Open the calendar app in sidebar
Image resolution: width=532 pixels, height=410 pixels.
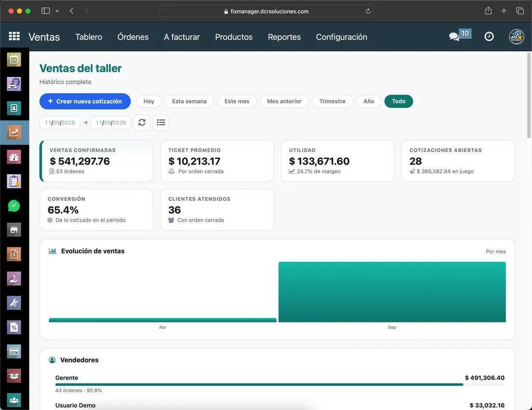[x=14, y=60]
